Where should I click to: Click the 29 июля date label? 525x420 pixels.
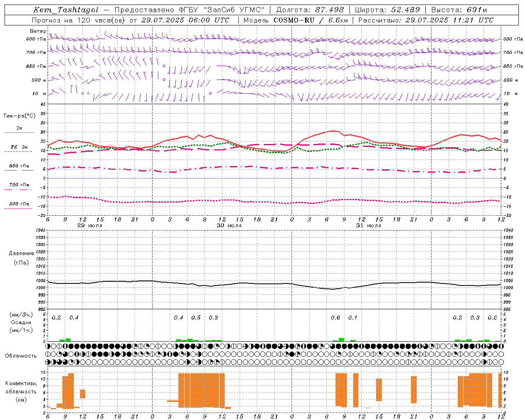click(90, 226)
